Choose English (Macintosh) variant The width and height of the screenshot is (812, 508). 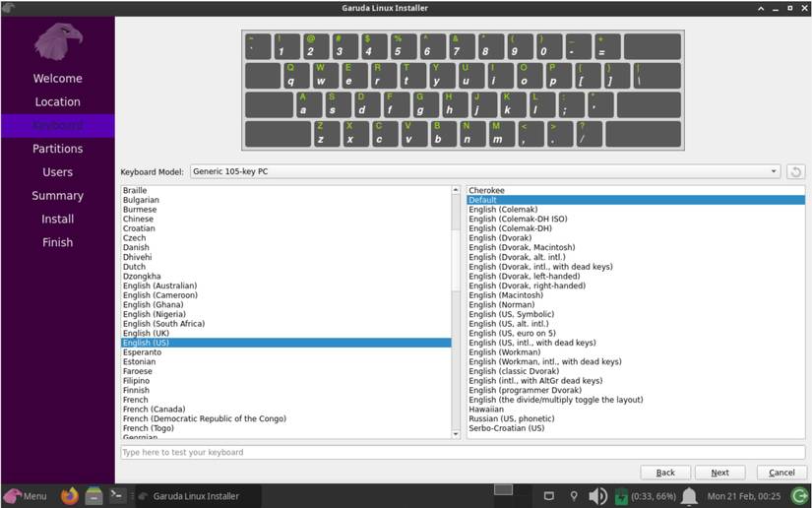[x=636, y=295]
